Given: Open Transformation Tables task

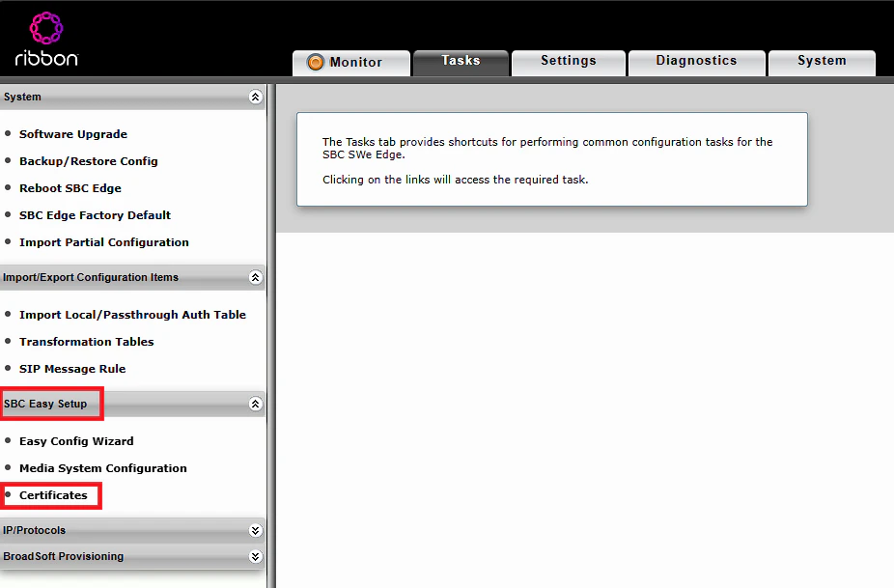Looking at the screenshot, I should (87, 342).
